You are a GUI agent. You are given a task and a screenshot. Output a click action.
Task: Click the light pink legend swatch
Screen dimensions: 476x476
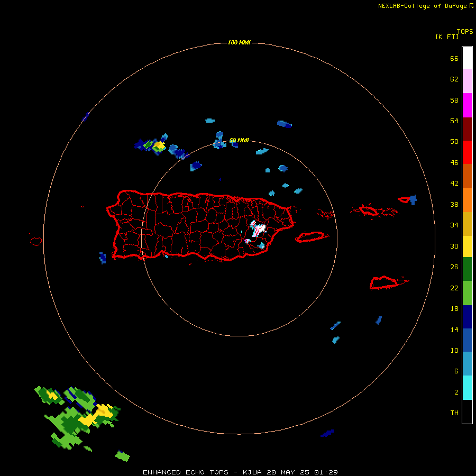click(x=467, y=81)
